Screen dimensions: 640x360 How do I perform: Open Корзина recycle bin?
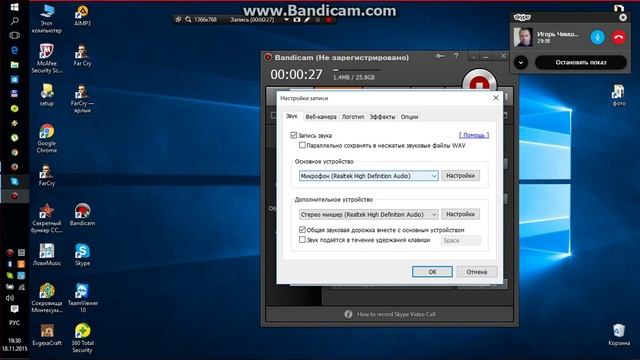coord(619,335)
